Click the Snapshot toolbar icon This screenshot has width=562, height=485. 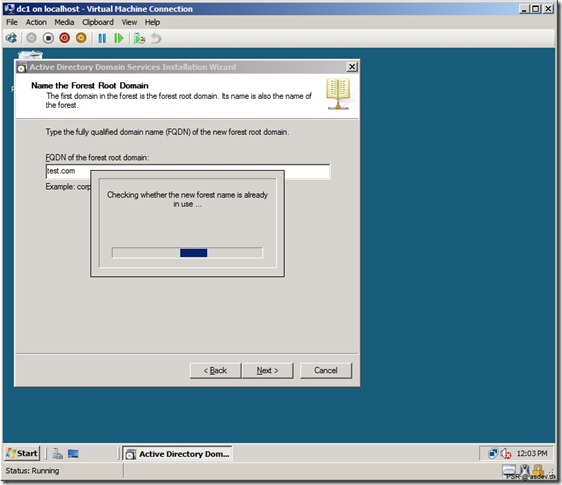click(x=139, y=38)
